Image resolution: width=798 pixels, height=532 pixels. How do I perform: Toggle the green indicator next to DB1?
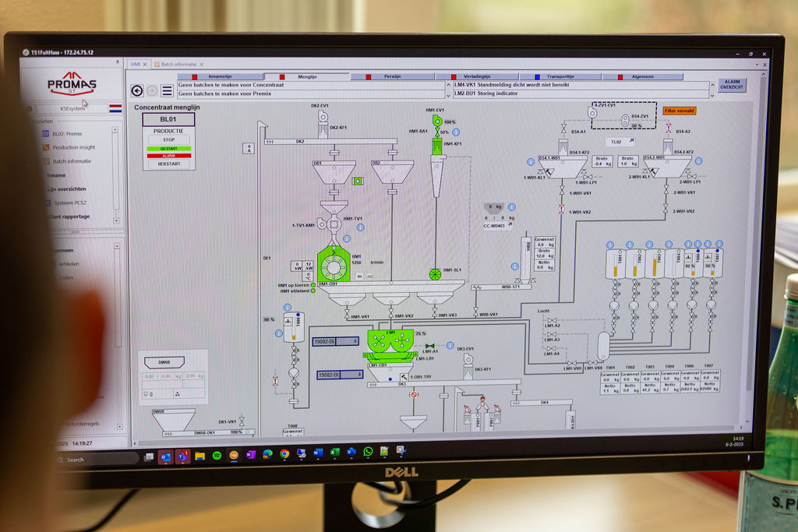358,181
